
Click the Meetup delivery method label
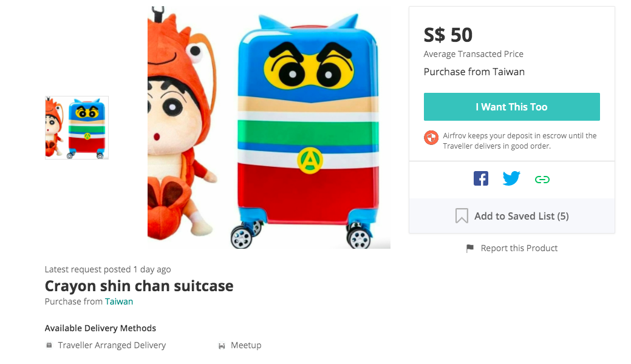(246, 345)
